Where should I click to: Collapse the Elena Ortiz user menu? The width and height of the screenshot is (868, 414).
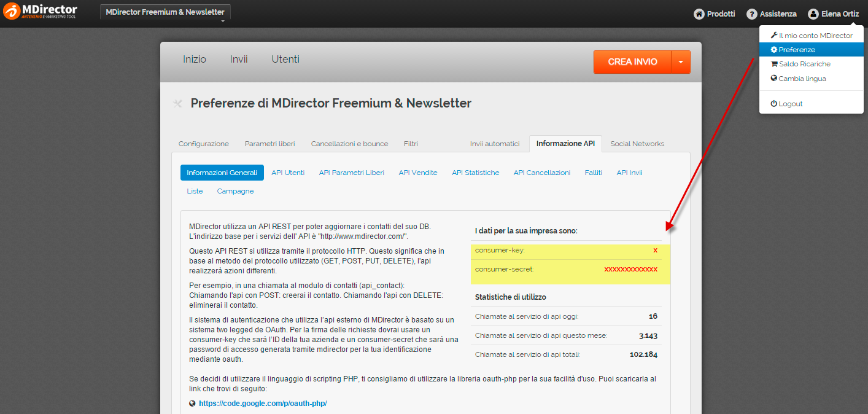coord(833,14)
